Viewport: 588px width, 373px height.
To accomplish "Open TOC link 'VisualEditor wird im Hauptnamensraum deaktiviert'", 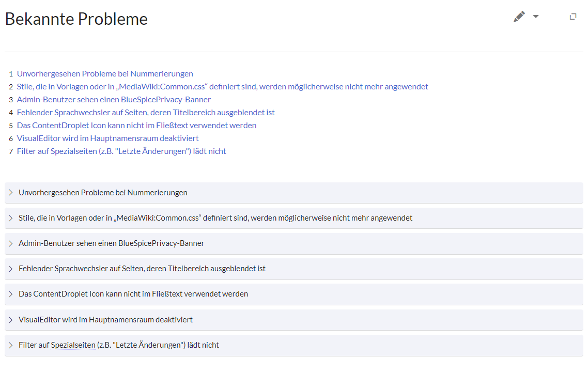I will click(x=107, y=138).
